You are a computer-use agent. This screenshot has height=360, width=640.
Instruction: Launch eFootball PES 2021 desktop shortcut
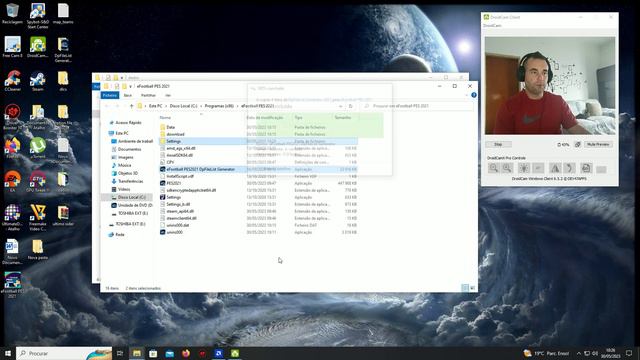(12, 284)
